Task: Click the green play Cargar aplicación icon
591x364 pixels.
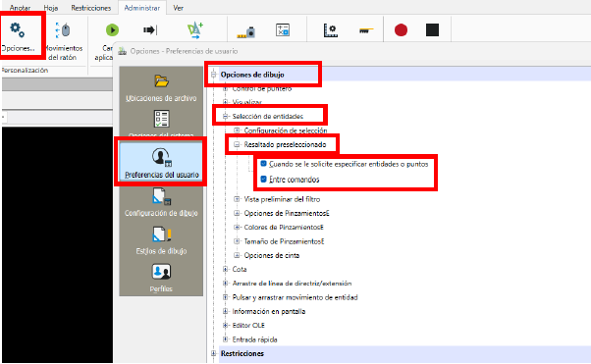Action: tap(112, 29)
